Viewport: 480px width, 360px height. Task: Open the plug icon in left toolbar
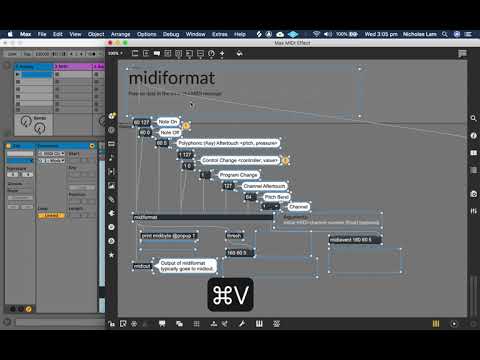[x=112, y=213]
